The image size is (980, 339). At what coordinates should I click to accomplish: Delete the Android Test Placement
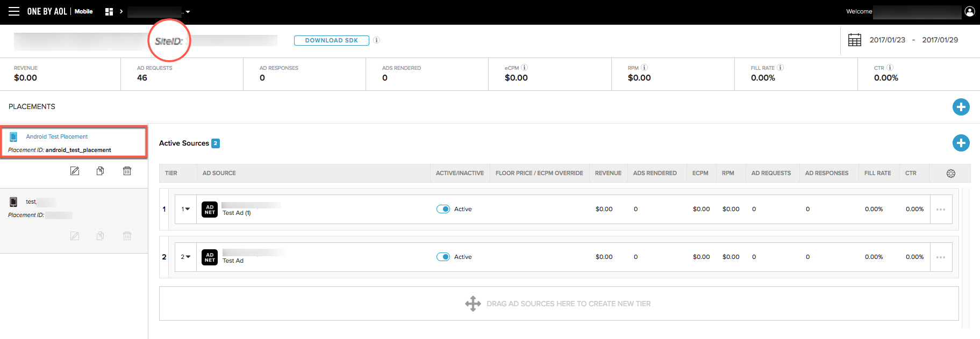coord(127,171)
